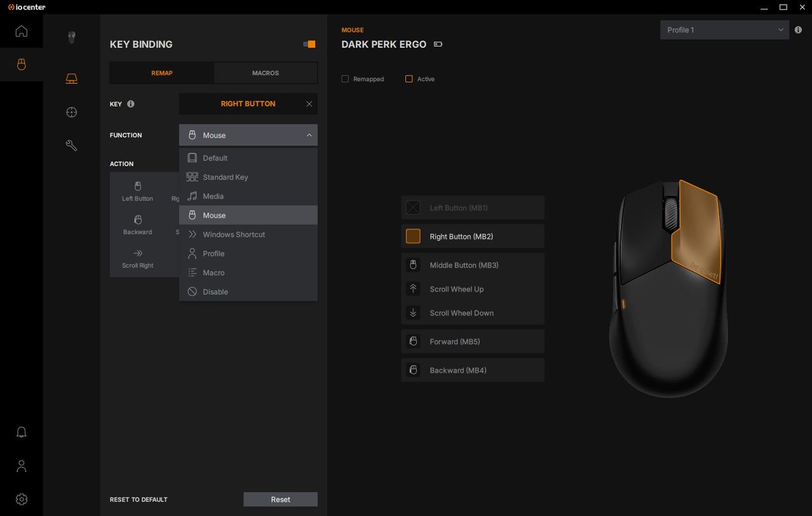Select Macro from the function list
This screenshot has height=516, width=812.
coord(248,272)
